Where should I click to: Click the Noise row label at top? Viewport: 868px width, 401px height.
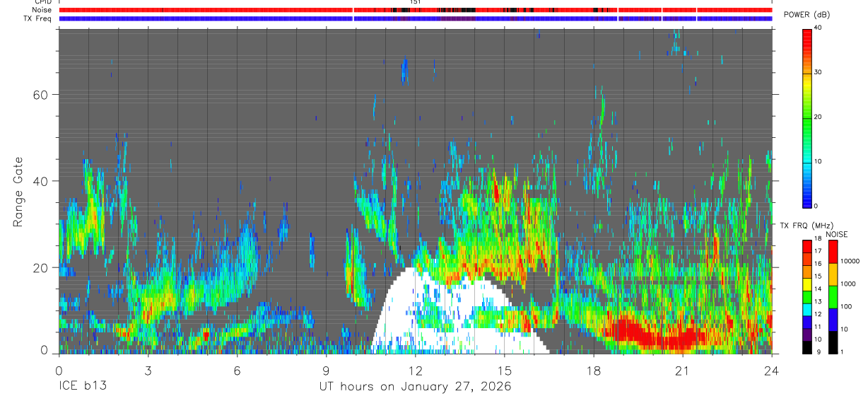(41, 10)
